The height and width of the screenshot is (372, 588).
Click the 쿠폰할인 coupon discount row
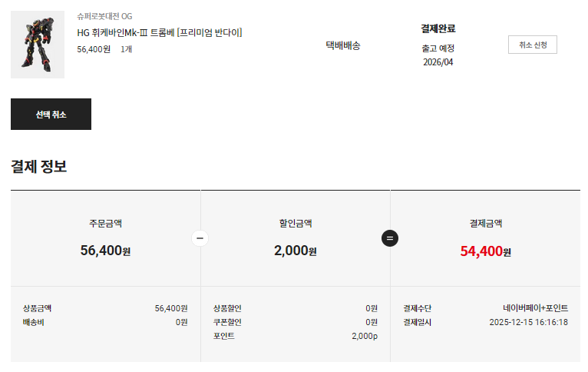click(296, 322)
